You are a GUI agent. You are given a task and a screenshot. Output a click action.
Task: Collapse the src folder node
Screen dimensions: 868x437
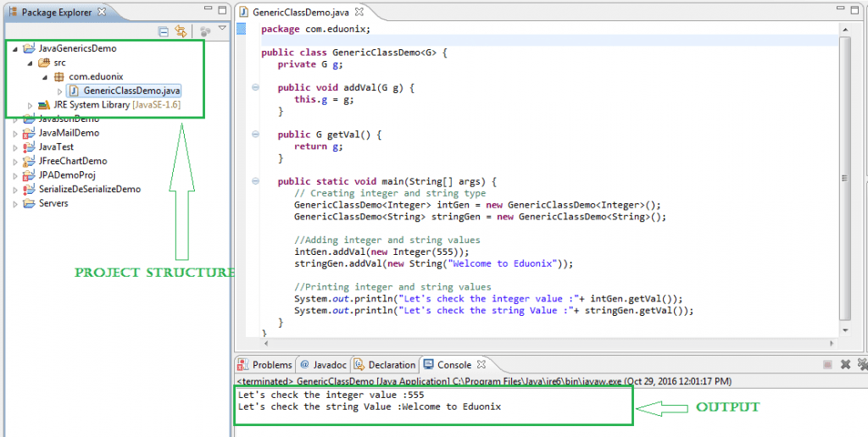pos(31,63)
